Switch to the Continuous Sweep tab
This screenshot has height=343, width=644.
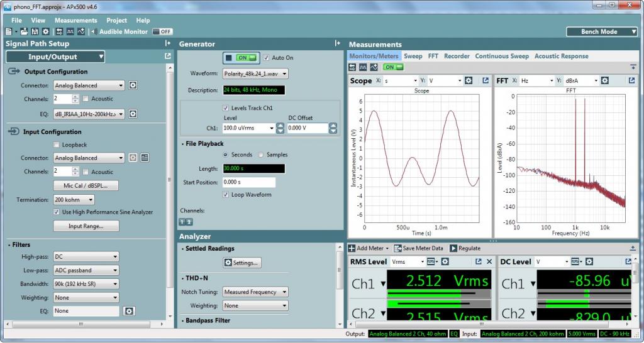pos(501,56)
